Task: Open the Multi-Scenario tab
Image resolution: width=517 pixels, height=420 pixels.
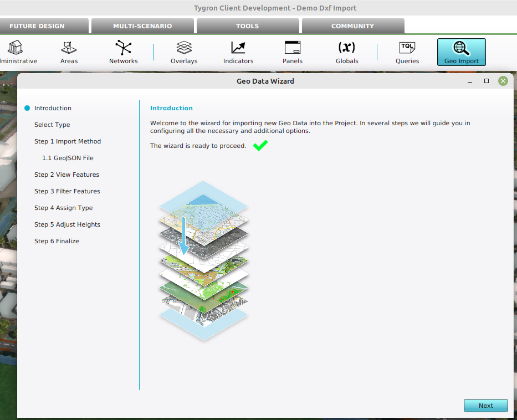Action: click(142, 26)
